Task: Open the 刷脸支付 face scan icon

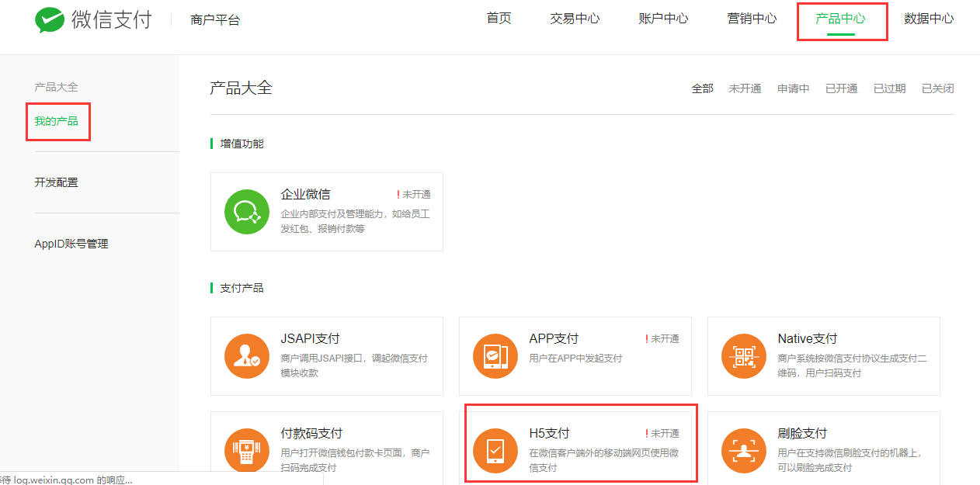Action: click(x=744, y=450)
